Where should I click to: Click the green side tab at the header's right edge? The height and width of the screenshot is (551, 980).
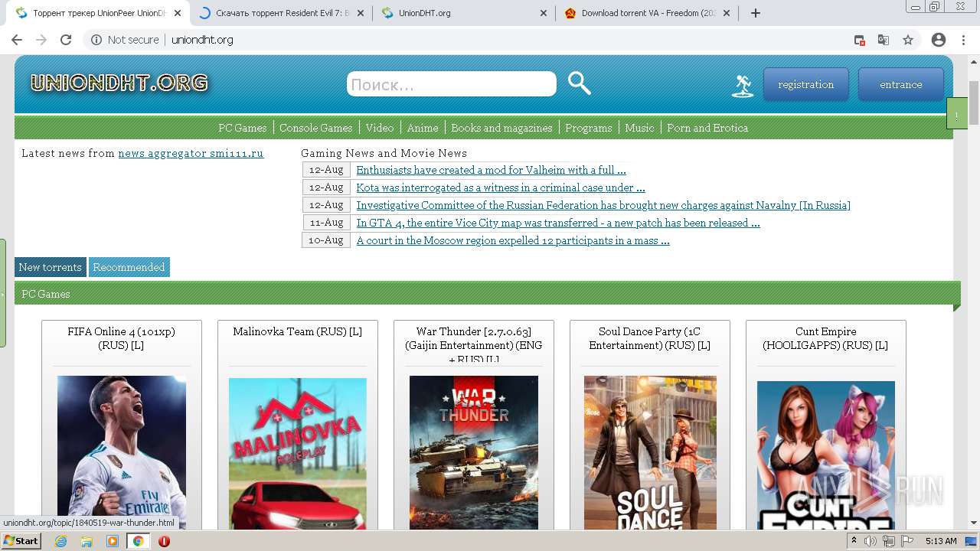tap(957, 113)
